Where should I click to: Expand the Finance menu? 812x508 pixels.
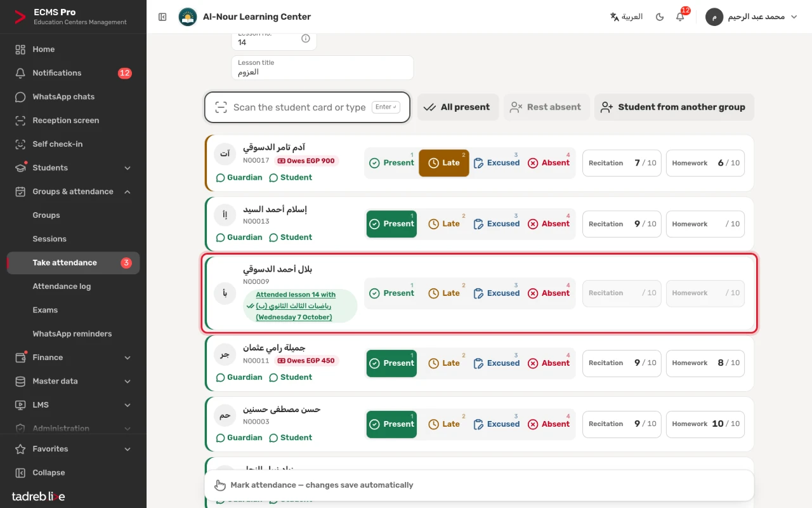tap(73, 358)
